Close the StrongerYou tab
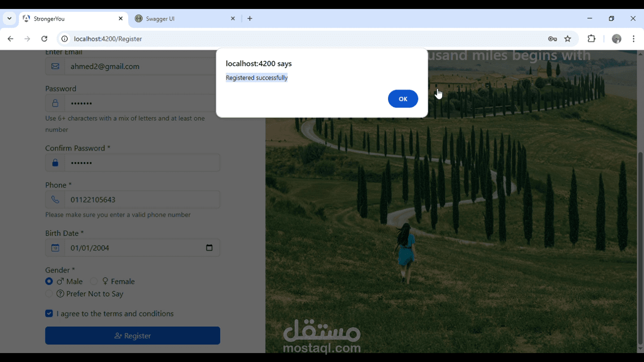Image resolution: width=644 pixels, height=362 pixels. pyautogui.click(x=120, y=19)
